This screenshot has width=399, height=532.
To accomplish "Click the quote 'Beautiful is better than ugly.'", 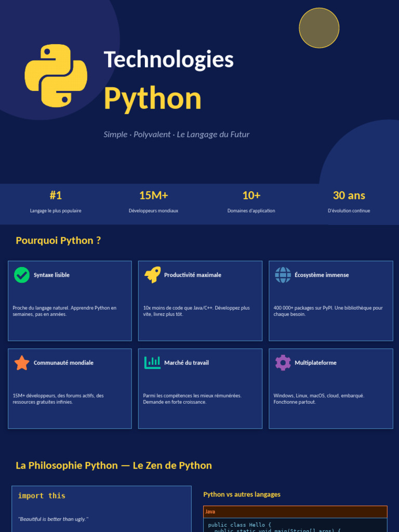I will coord(54,519).
